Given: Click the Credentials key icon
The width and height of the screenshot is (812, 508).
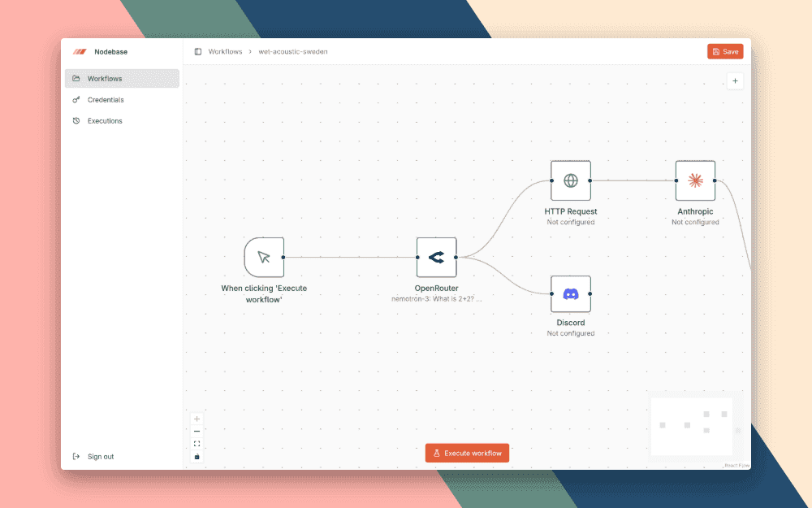Looking at the screenshot, I should pos(76,99).
